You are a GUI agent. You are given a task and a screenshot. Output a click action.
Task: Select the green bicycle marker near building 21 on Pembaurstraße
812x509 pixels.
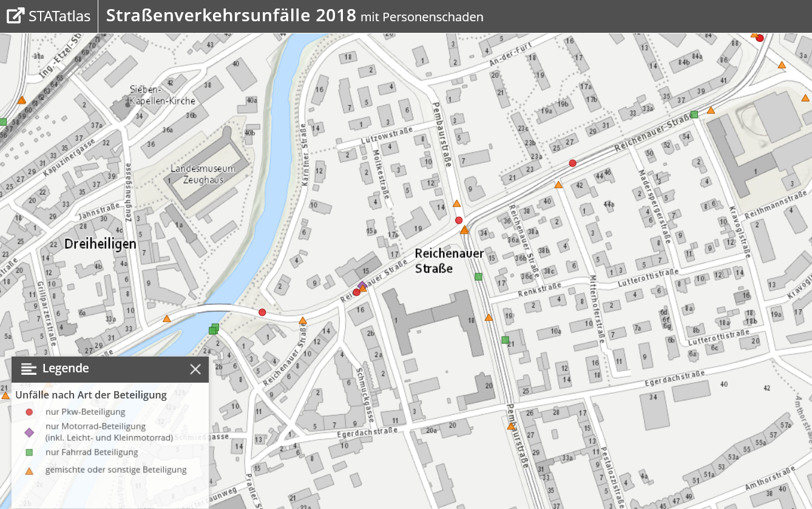pos(505,340)
